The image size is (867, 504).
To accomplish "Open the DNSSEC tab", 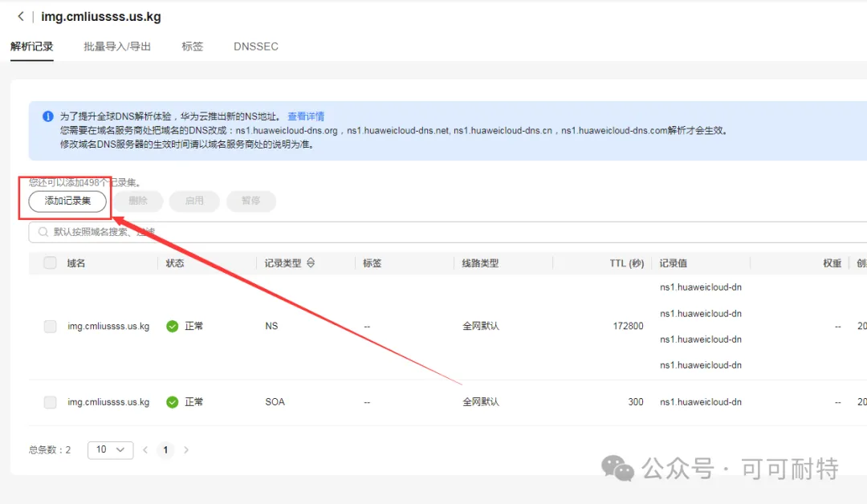I will pyautogui.click(x=256, y=47).
